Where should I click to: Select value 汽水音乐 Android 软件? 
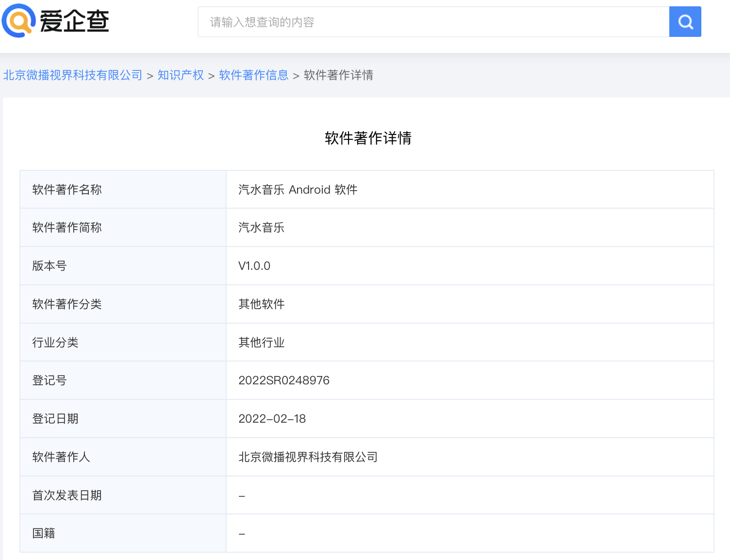tap(298, 189)
